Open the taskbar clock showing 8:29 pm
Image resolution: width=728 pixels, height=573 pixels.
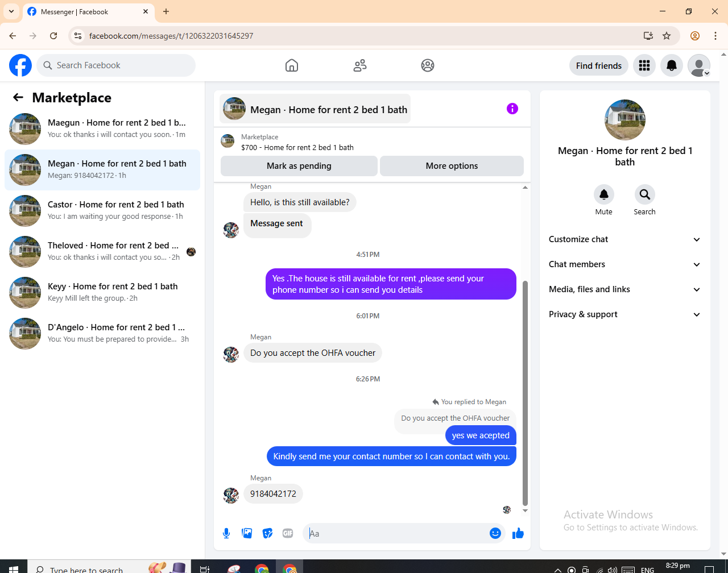(678, 567)
